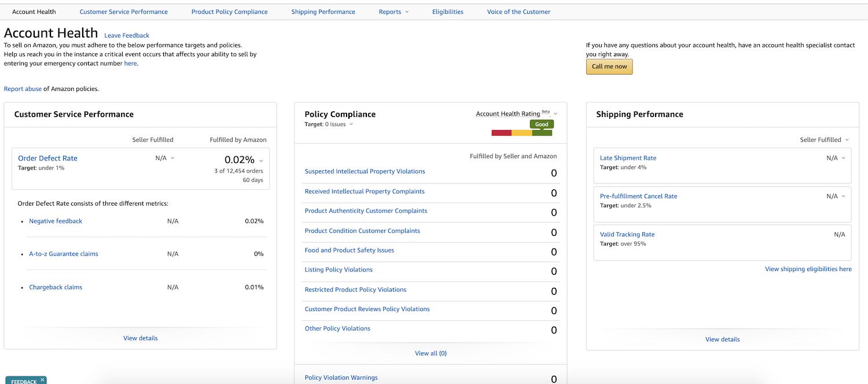This screenshot has width=868, height=384.
Task: Click View all (0) under Policy Compliance
Action: pyautogui.click(x=431, y=353)
